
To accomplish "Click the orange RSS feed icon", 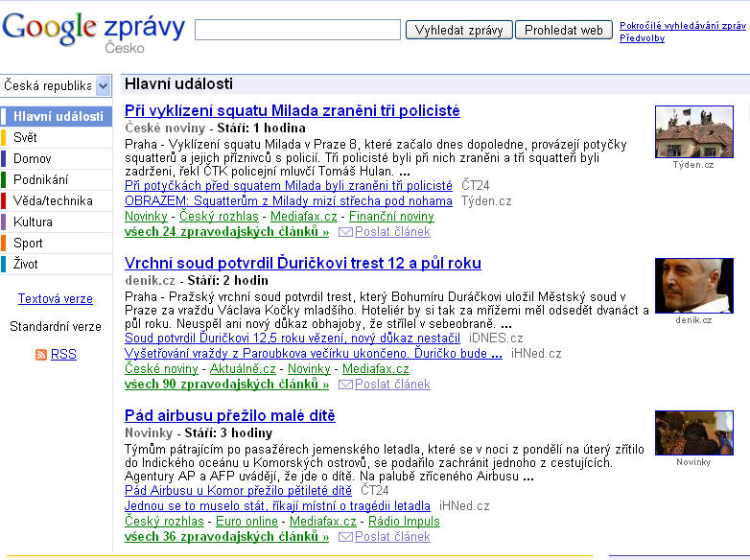I will [41, 355].
